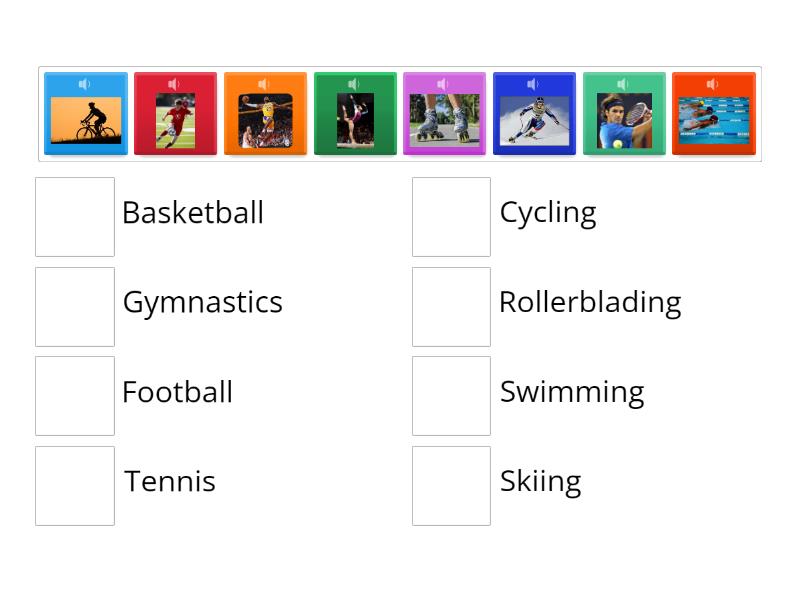Click the answer box beside Rollerblading
The image size is (800, 600).
pos(451,306)
